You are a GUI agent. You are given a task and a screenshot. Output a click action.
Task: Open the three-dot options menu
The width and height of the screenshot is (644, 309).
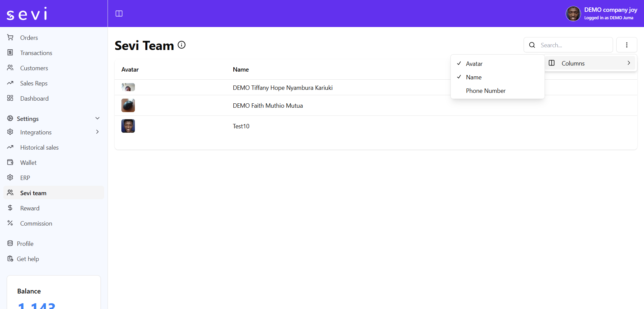pos(626,45)
